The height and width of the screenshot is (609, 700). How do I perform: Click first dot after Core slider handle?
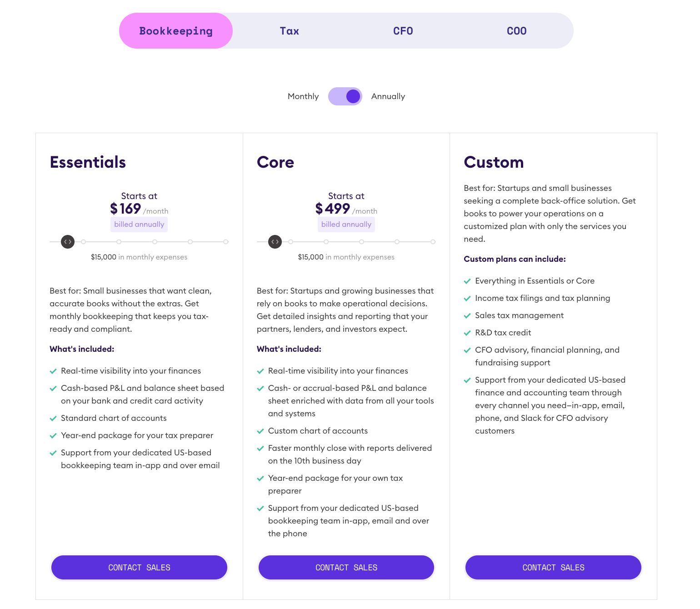[x=291, y=242]
